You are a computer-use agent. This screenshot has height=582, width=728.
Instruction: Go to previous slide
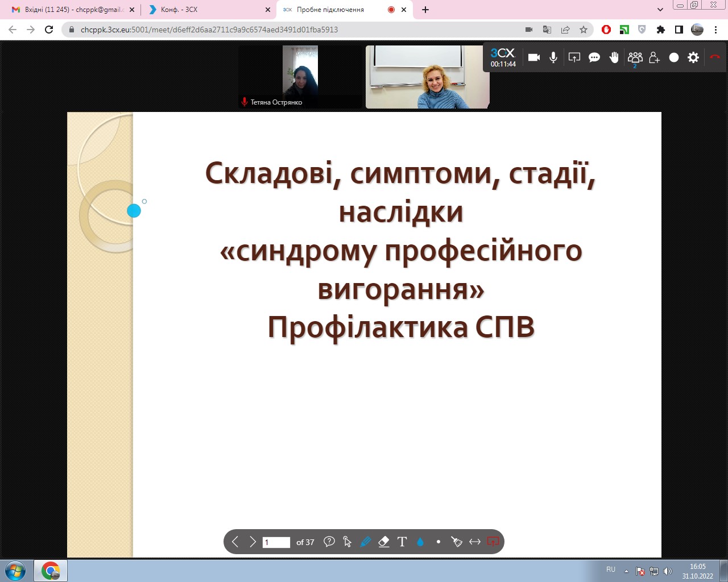[x=235, y=542]
